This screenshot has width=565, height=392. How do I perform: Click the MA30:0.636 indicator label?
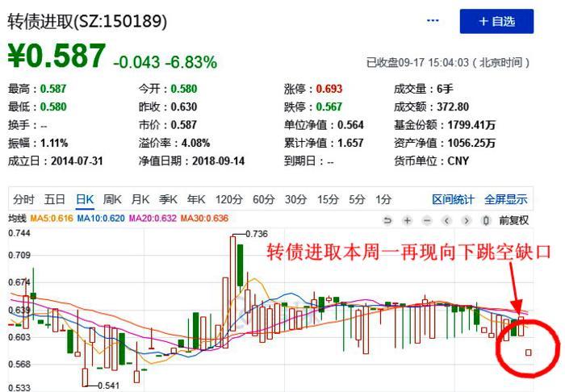[204, 219]
